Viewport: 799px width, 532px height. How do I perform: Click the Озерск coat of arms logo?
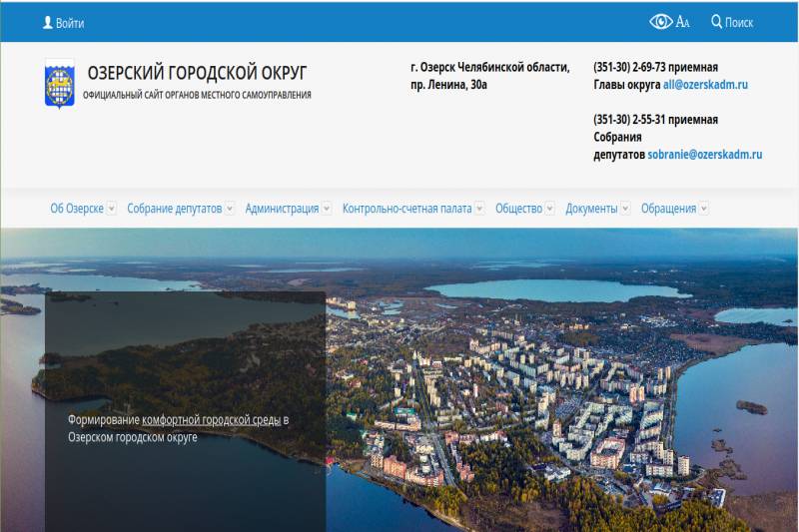(x=59, y=84)
